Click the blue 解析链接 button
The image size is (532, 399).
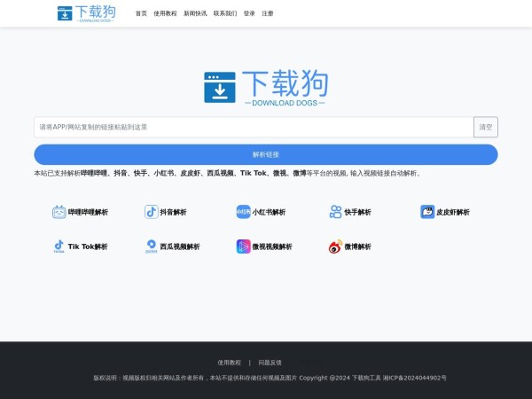click(x=266, y=154)
